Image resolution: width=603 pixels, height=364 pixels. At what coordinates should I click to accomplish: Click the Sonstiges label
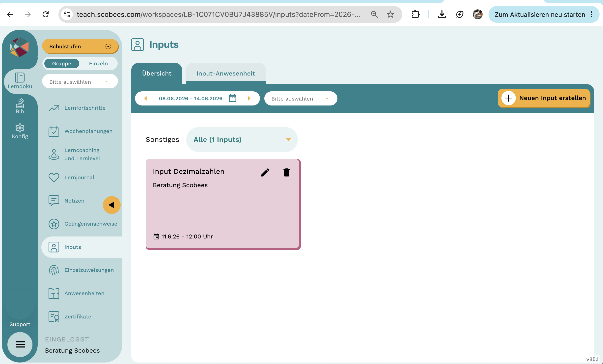162,140
